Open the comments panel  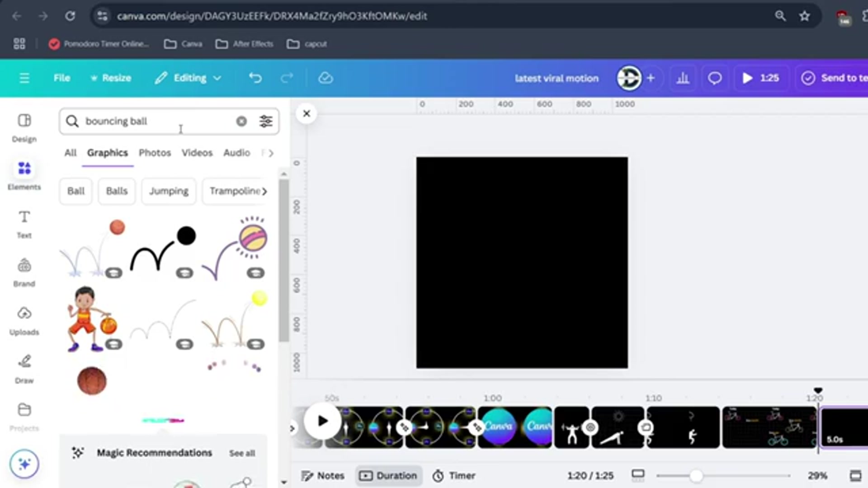tap(714, 78)
